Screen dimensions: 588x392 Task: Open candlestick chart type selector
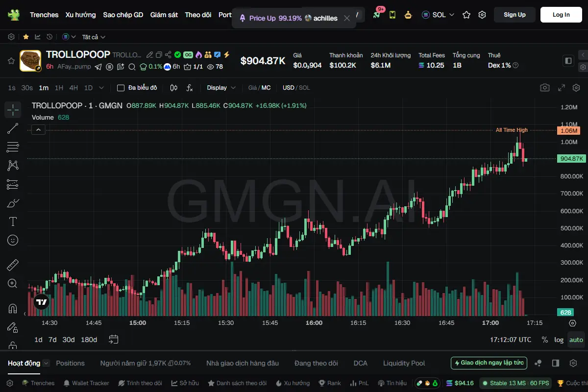173,88
